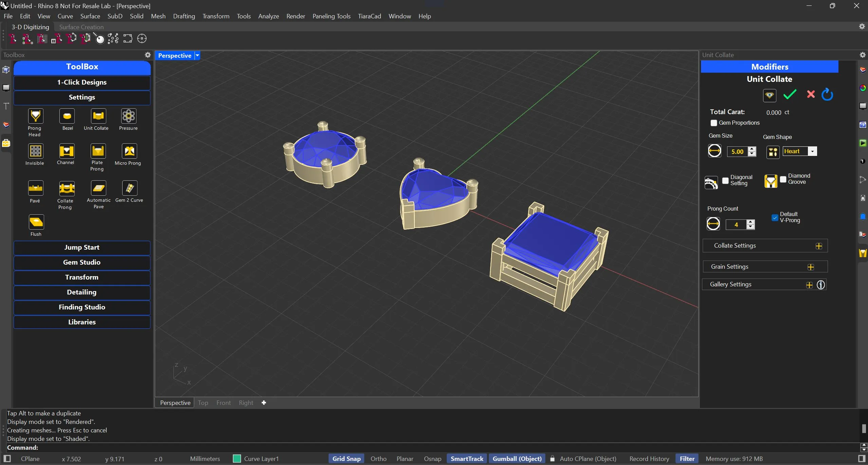The image size is (868, 465).
Task: Cancel Unit Collate with red X
Action: point(811,94)
